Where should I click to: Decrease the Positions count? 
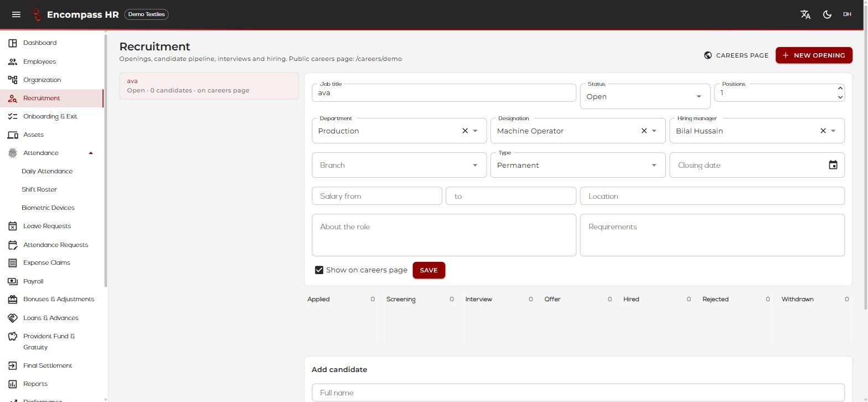pyautogui.click(x=840, y=97)
